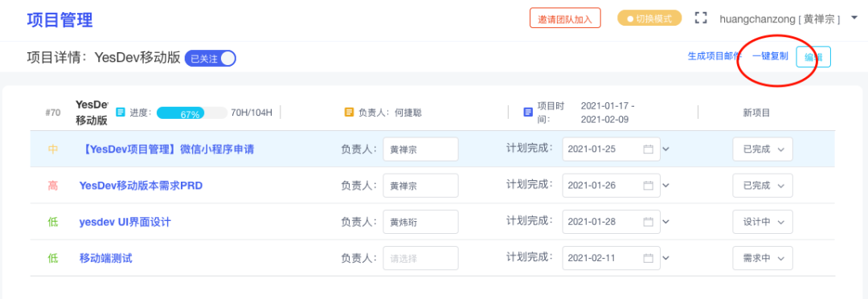Click the 编辑 button

(x=813, y=57)
